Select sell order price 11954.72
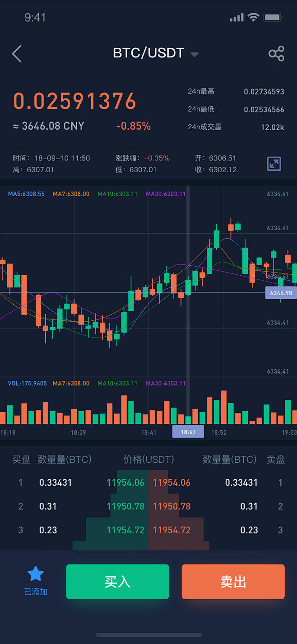Image resolution: width=297 pixels, height=644 pixels. coord(172,530)
